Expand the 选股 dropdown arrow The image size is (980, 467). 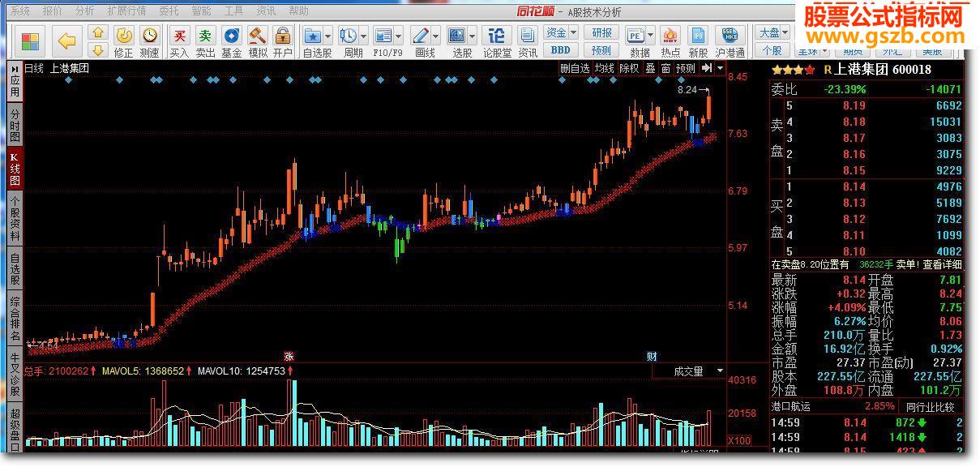[x=472, y=36]
